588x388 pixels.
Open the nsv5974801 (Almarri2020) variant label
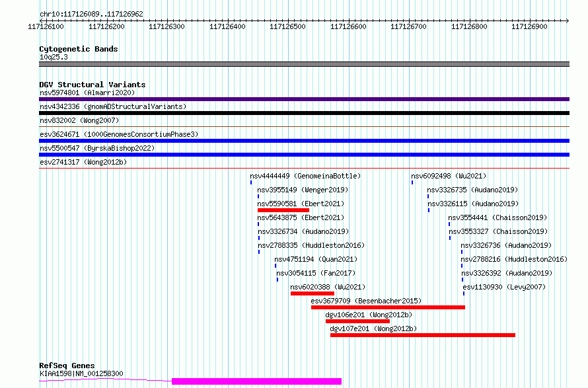pos(87,93)
